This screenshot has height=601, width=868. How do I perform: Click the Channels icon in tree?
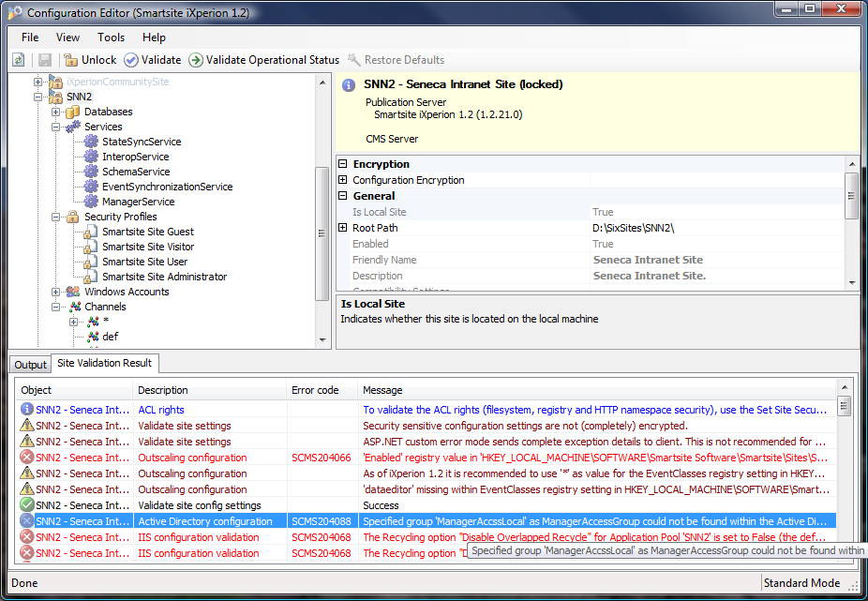pos(75,307)
